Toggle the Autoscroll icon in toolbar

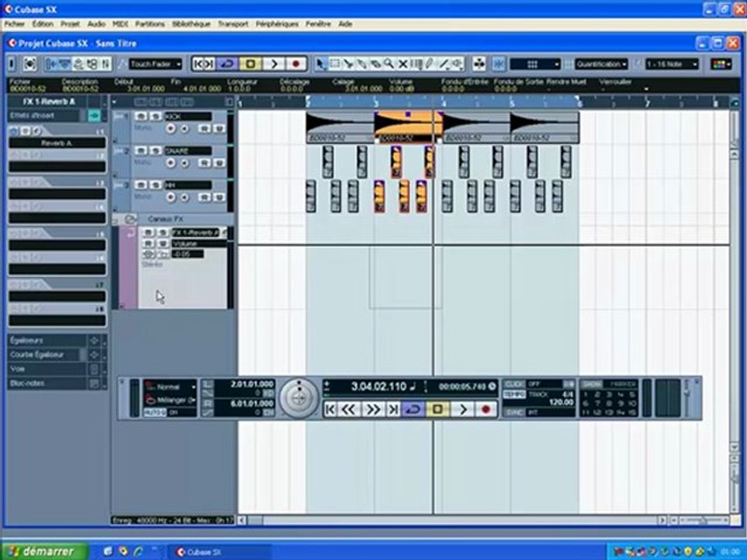point(479,64)
